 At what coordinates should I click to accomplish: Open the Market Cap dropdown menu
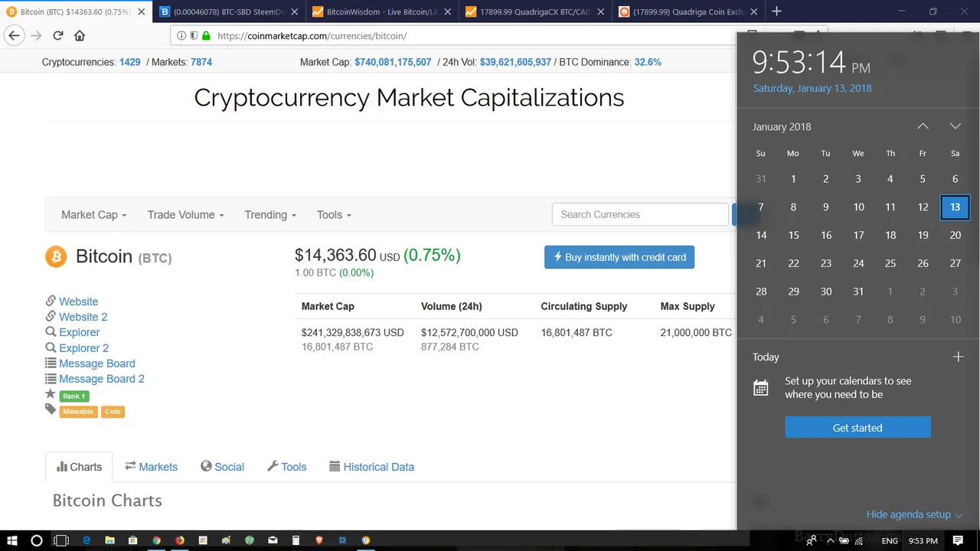pos(93,215)
